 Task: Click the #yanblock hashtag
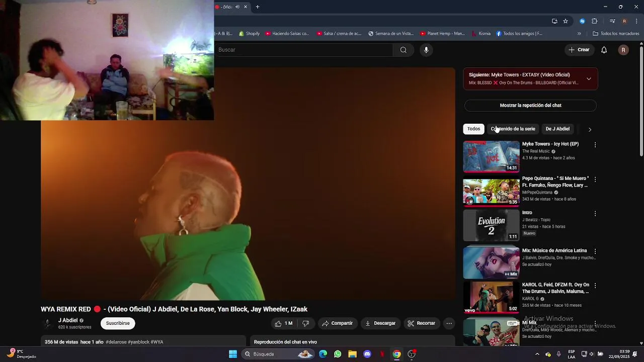click(x=138, y=342)
